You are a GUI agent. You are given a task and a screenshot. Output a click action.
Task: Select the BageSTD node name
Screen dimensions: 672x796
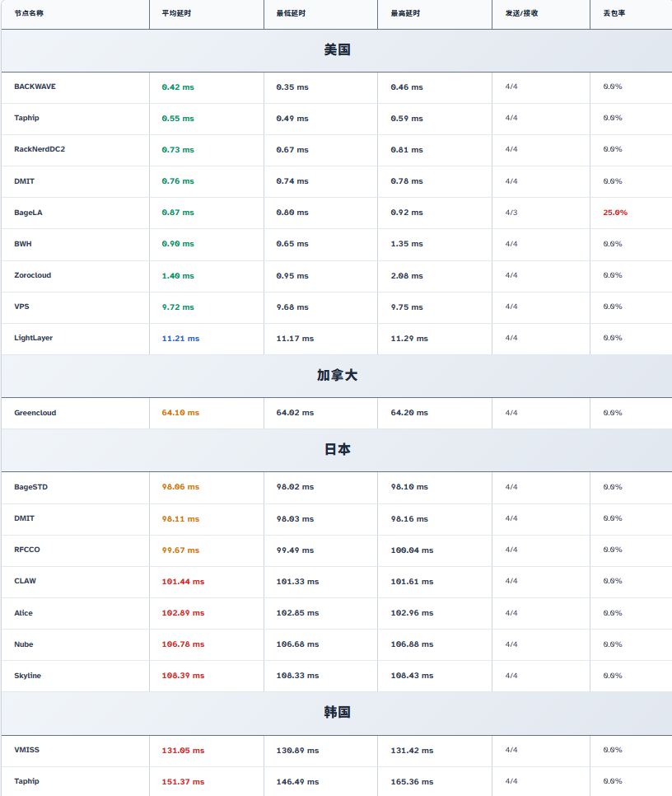pos(30,487)
